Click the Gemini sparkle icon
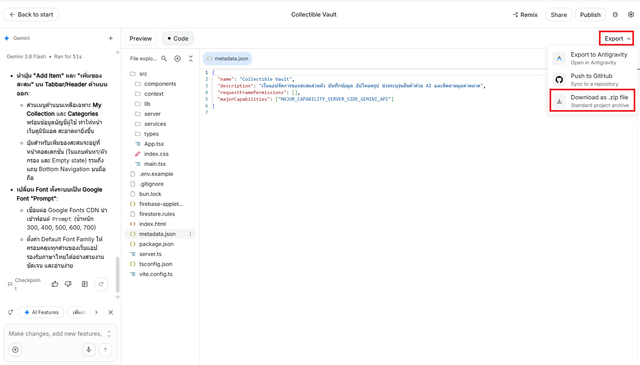Screen dimensions: 640x365 7,38
